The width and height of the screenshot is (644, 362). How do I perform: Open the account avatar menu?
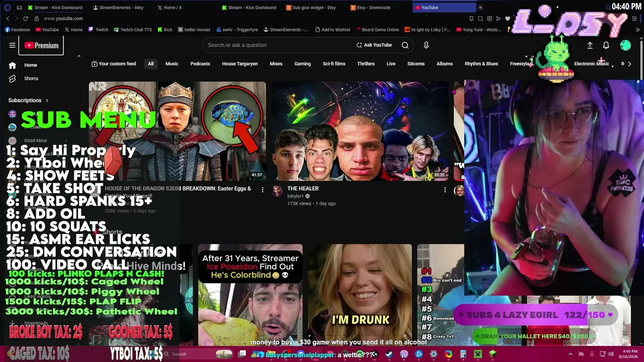tap(625, 45)
